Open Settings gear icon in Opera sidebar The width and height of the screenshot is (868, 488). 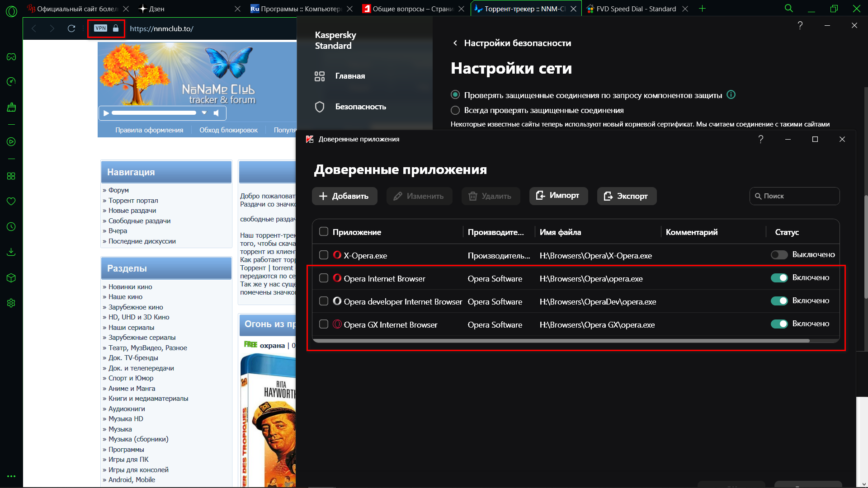click(11, 303)
